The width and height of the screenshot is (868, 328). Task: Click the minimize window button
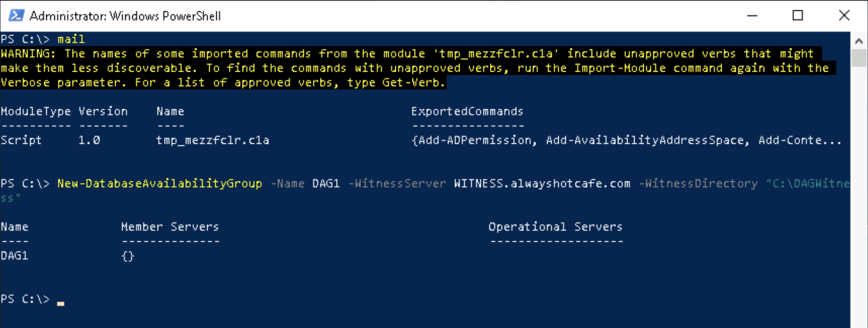click(751, 16)
